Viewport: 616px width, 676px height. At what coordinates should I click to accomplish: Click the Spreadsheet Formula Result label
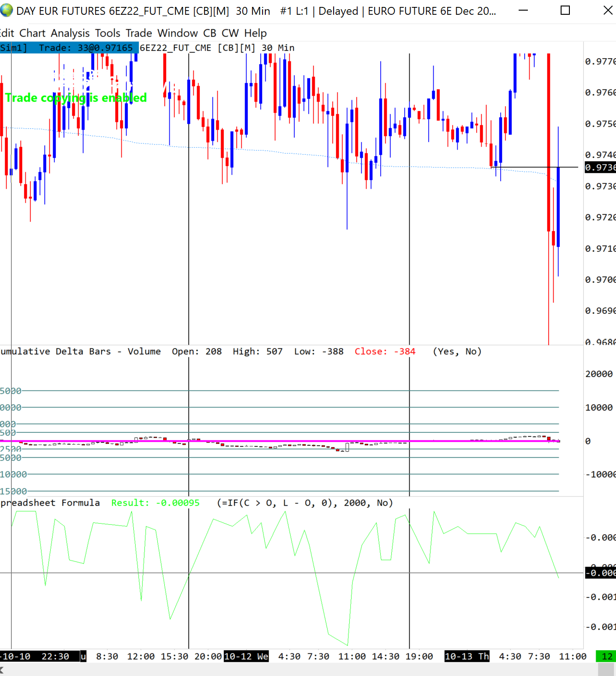coord(155,503)
